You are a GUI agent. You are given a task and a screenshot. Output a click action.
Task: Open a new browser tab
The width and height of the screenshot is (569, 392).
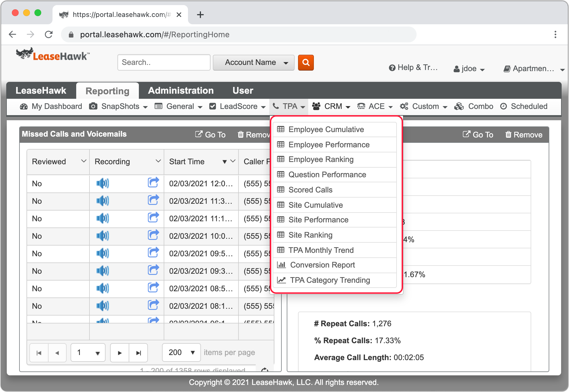pyautogui.click(x=200, y=15)
